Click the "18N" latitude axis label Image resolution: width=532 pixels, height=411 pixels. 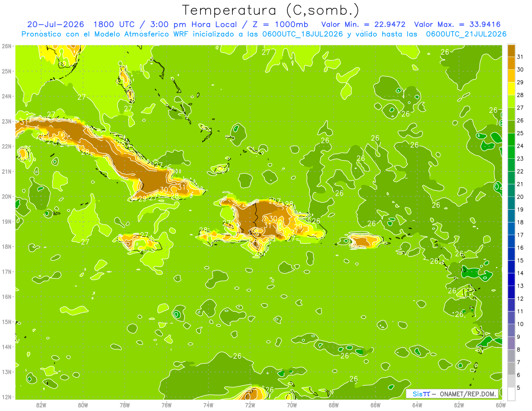[x=6, y=247]
